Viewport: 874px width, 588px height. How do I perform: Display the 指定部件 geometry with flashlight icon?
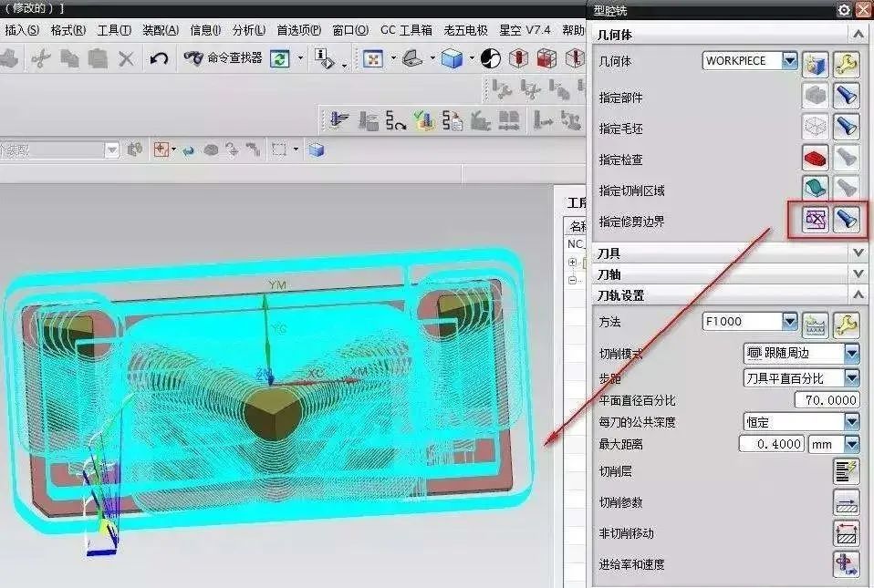847,97
